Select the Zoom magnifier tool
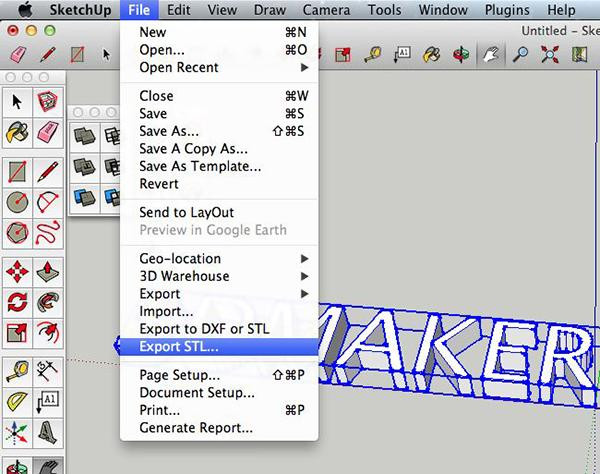 (520, 54)
